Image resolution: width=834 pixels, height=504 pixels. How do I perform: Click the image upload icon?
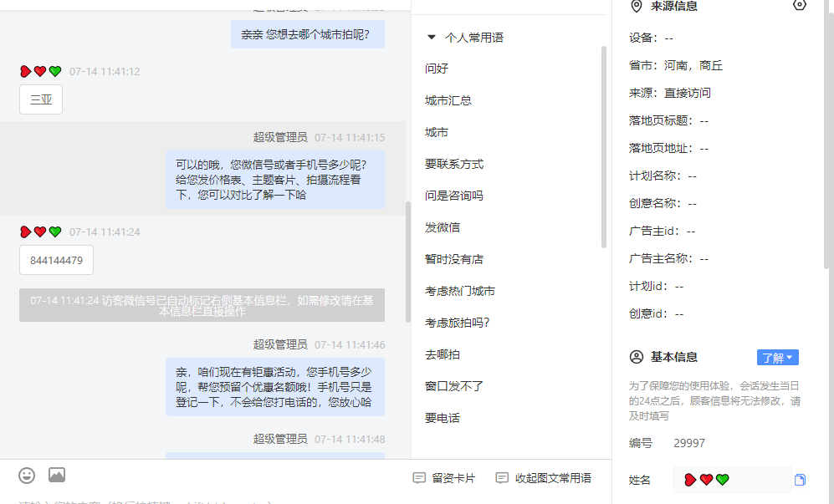tap(57, 475)
